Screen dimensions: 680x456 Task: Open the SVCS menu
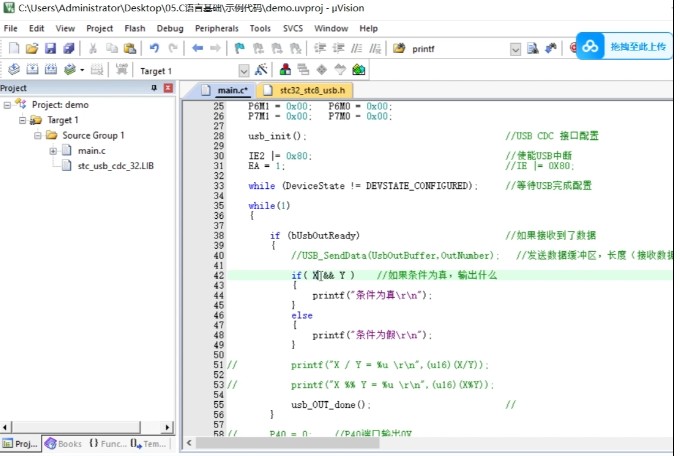293,29
